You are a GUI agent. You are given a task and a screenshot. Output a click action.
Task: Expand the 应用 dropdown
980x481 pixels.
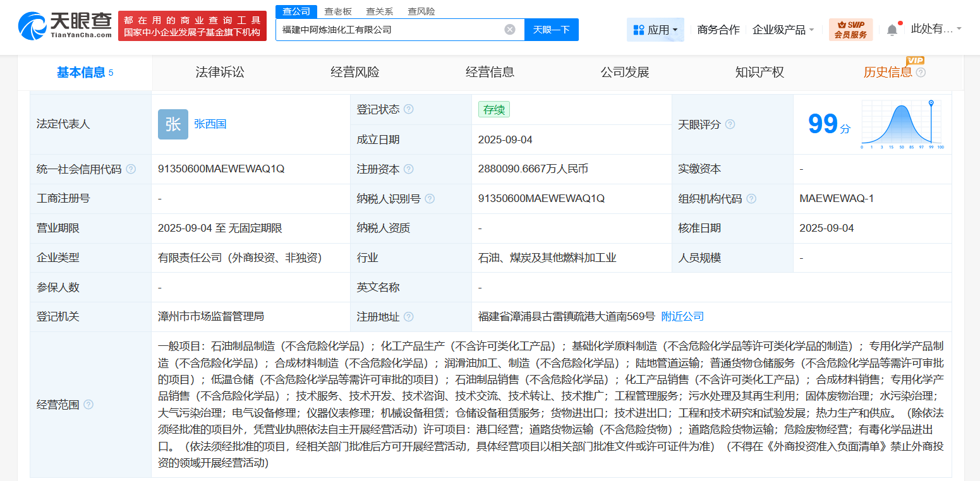tap(655, 29)
